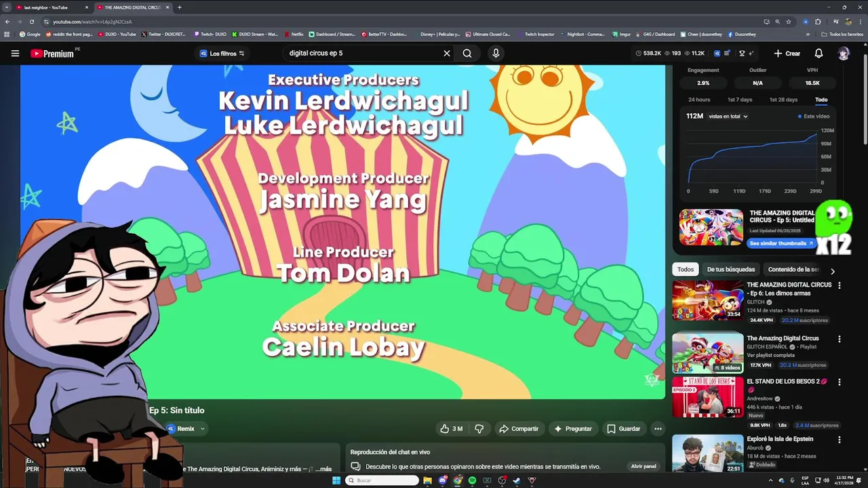This screenshot has height=488, width=868.
Task: Run search with the magnifier button
Action: coord(467,53)
